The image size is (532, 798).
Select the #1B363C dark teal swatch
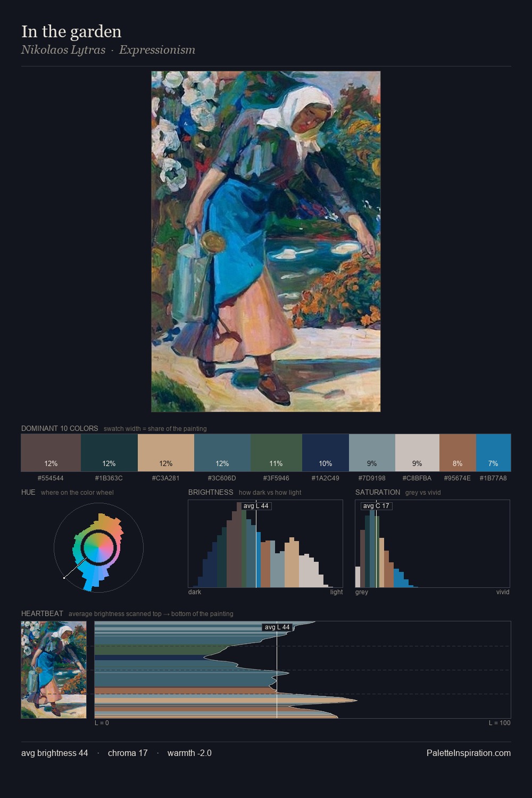click(109, 453)
